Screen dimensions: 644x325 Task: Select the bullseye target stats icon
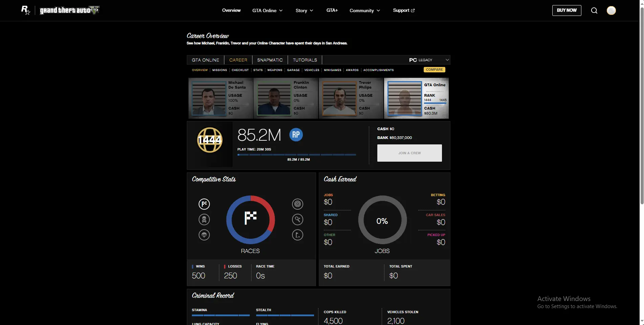coord(297,204)
